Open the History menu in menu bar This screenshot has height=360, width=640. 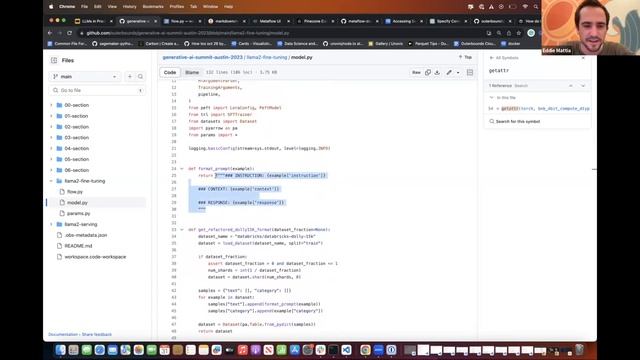tap(129, 7)
